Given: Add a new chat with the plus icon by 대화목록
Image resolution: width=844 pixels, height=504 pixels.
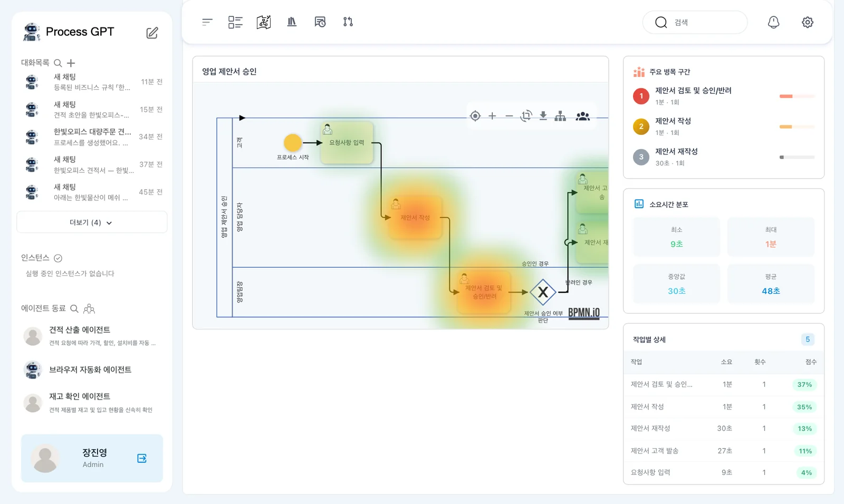Looking at the screenshot, I should tap(71, 63).
